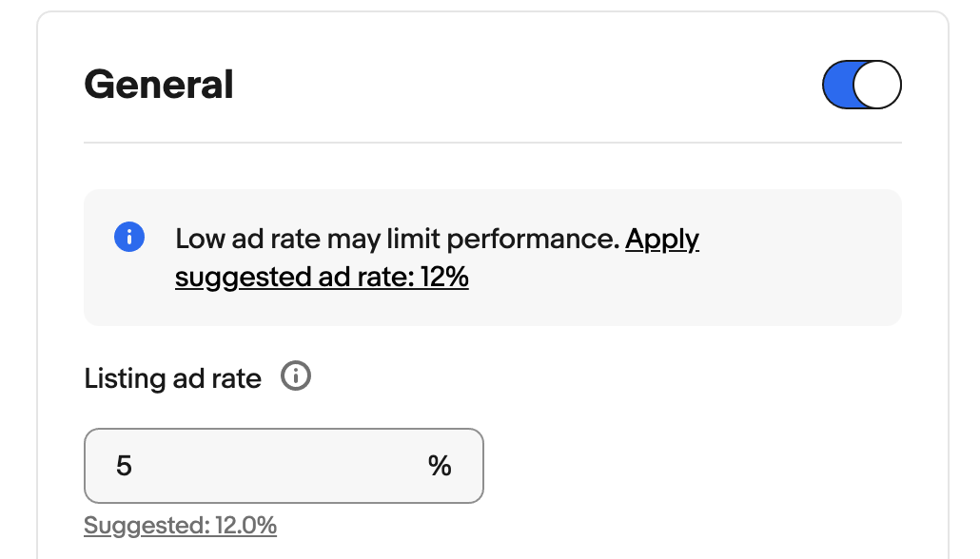Click the Listing ad rate label text
This screenshot has height=559, width=980.
[172, 378]
